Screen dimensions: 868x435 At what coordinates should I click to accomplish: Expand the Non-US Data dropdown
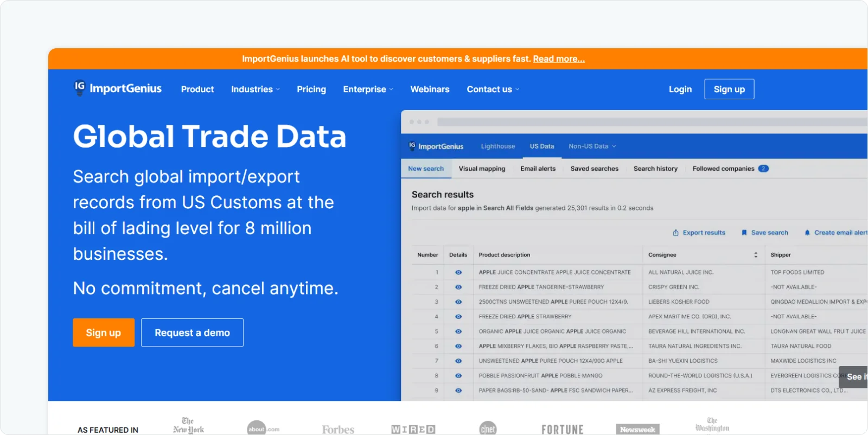[x=592, y=146]
